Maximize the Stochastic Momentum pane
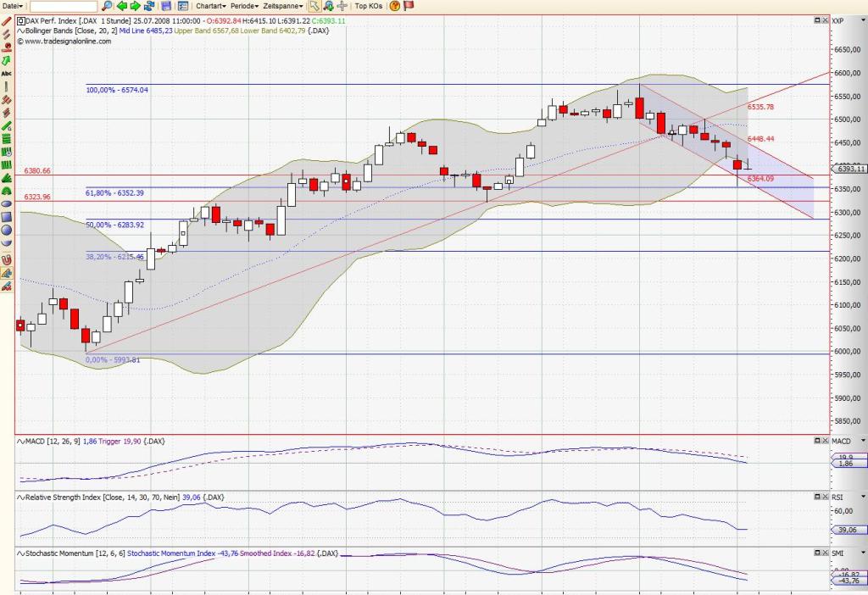Image resolution: width=868 pixels, height=595 pixels. pyautogui.click(x=817, y=553)
